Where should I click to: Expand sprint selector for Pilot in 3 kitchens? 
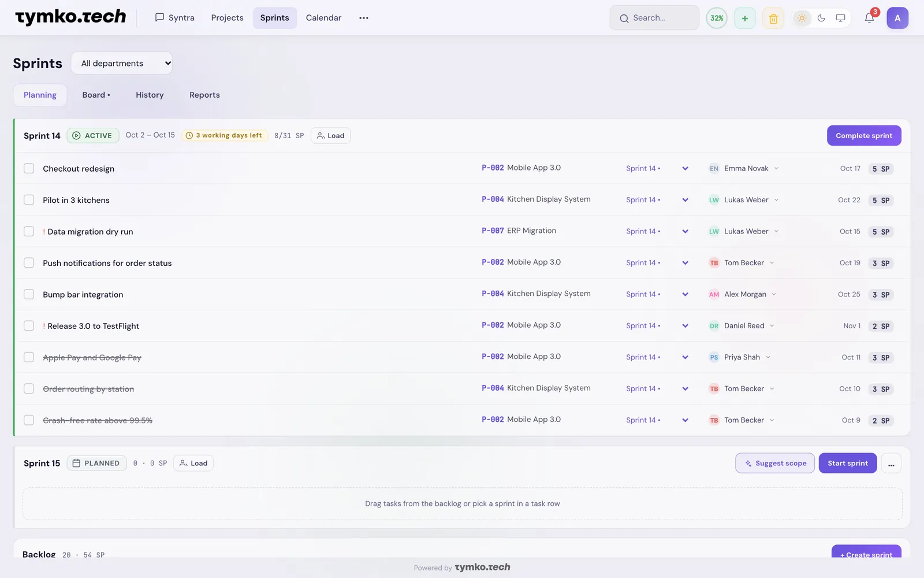[685, 200]
